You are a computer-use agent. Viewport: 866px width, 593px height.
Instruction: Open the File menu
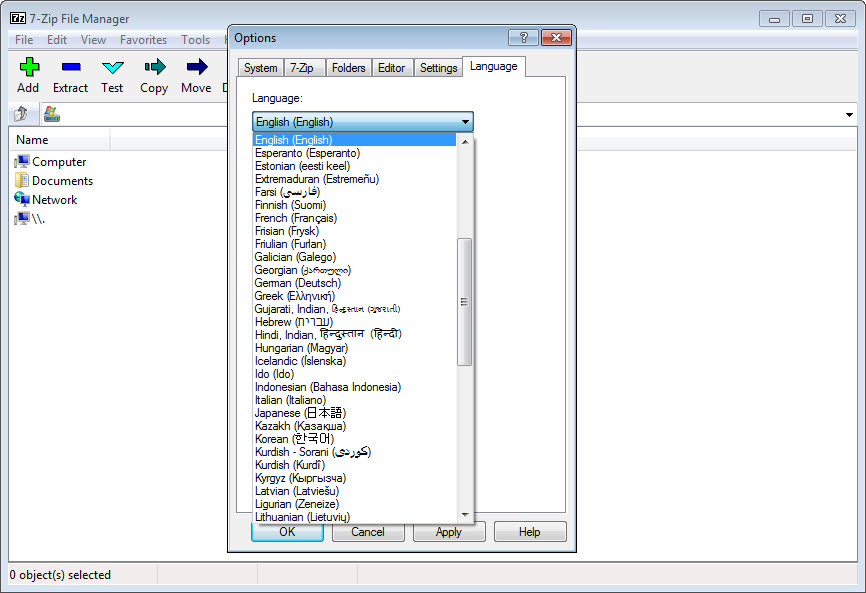[x=24, y=40]
